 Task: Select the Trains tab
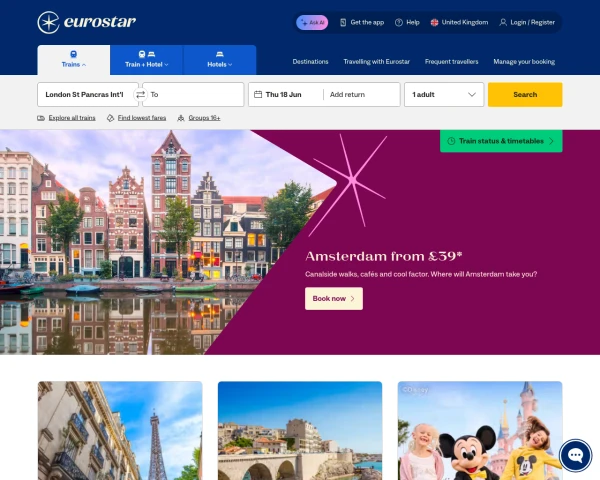point(73,60)
